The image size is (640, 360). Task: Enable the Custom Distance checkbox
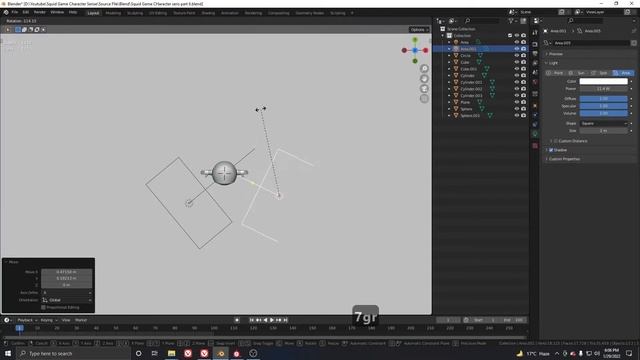pyautogui.click(x=556, y=141)
